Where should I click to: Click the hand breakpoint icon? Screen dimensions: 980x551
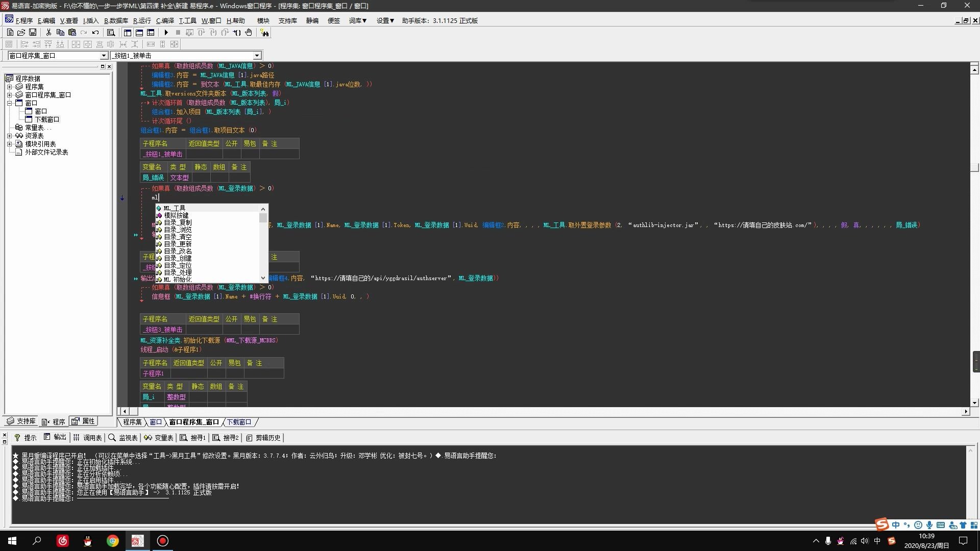tap(249, 32)
